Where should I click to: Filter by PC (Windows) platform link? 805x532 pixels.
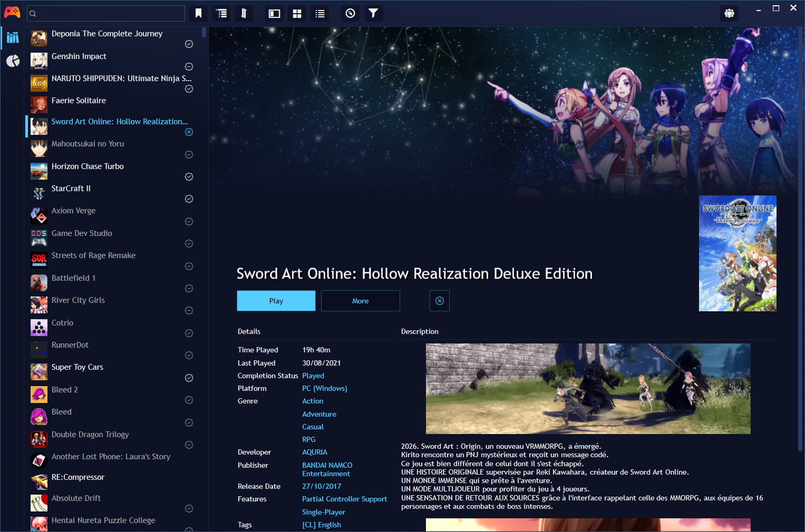tap(325, 388)
